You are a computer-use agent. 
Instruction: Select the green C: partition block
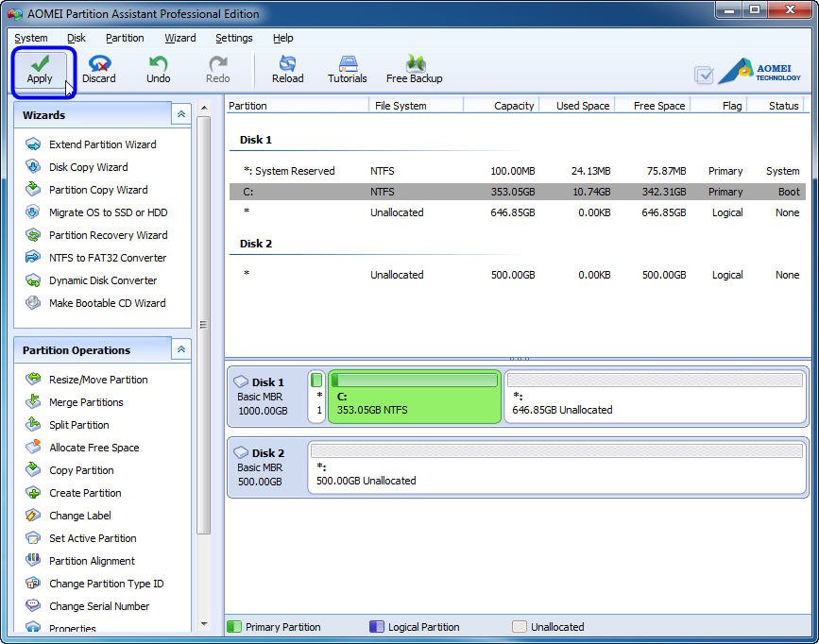click(x=415, y=398)
